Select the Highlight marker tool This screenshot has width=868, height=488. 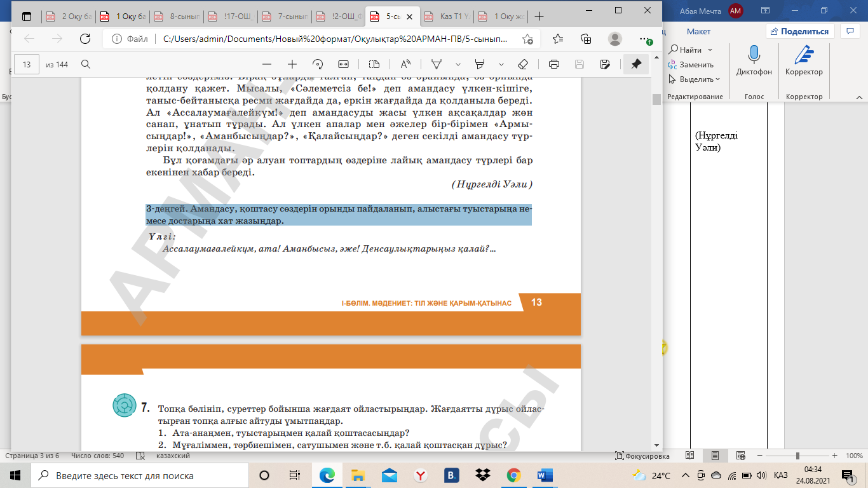(480, 64)
